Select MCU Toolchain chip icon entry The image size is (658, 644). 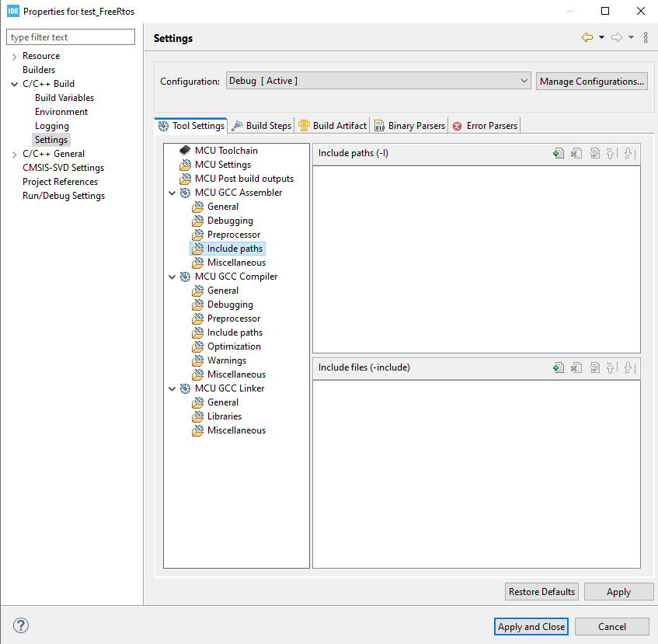click(x=220, y=150)
